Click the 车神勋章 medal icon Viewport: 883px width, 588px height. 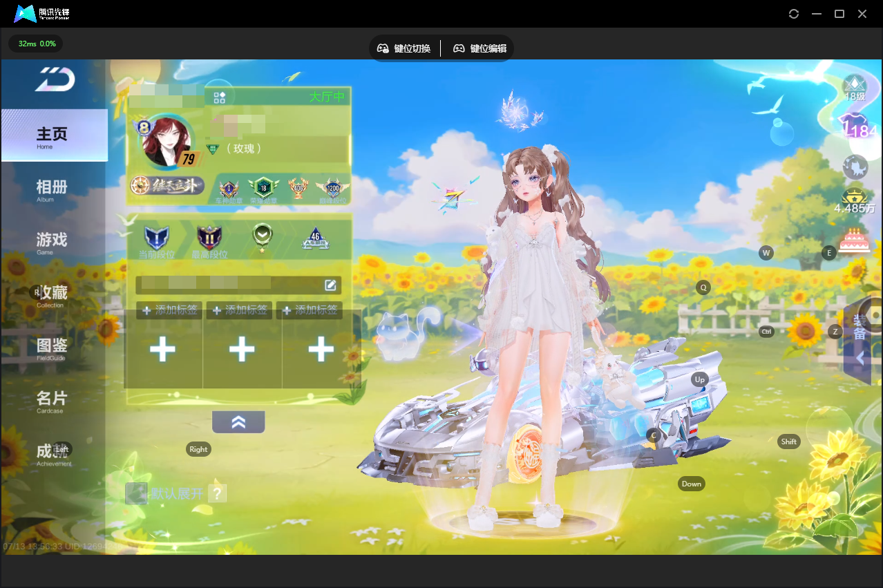(x=229, y=189)
